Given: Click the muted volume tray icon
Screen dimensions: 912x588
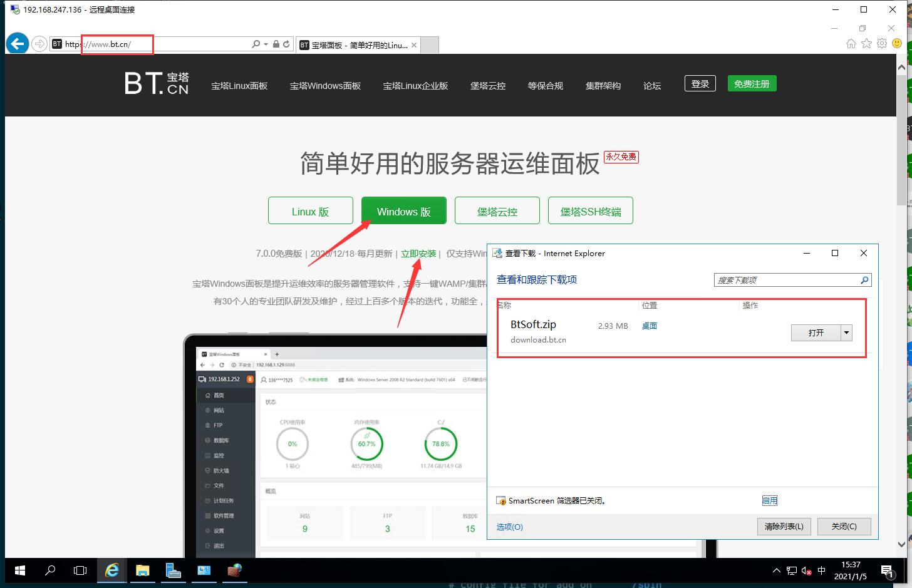Looking at the screenshot, I should click(x=807, y=570).
